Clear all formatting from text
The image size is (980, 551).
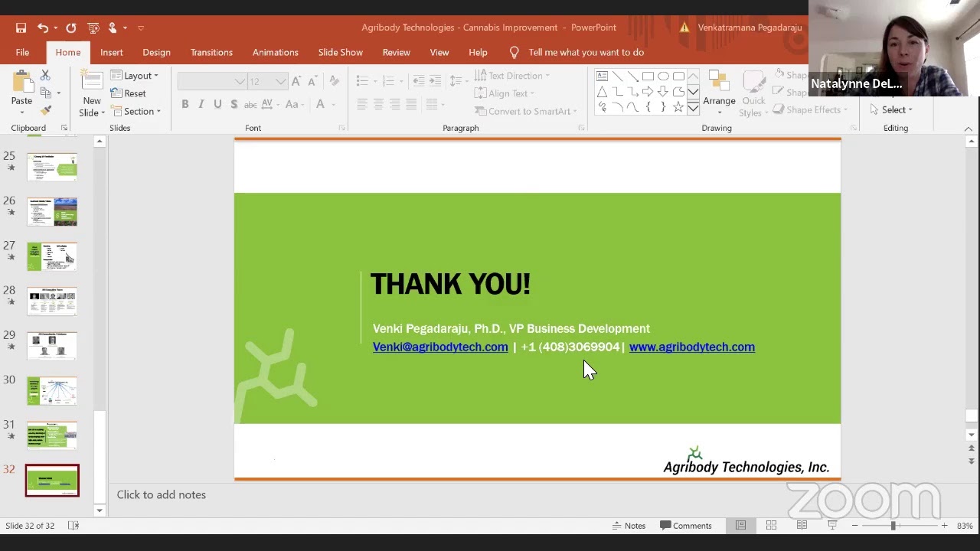point(334,81)
